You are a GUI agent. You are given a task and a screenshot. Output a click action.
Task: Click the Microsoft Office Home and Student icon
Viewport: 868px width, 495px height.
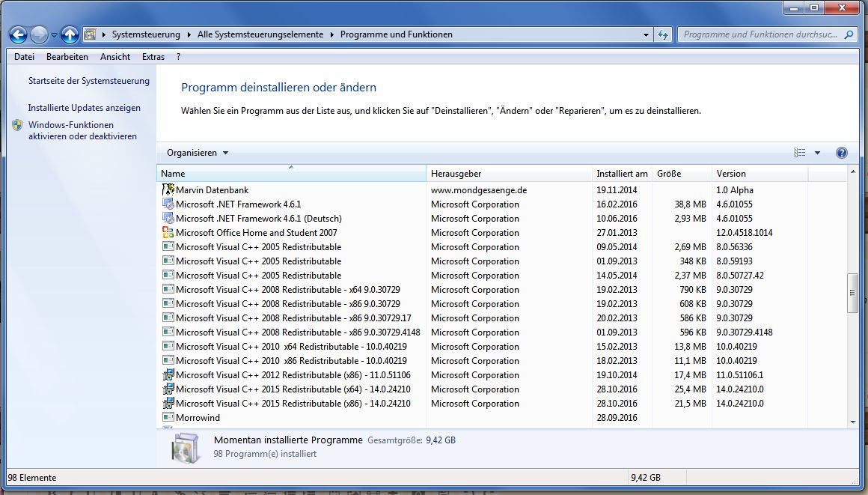point(168,233)
